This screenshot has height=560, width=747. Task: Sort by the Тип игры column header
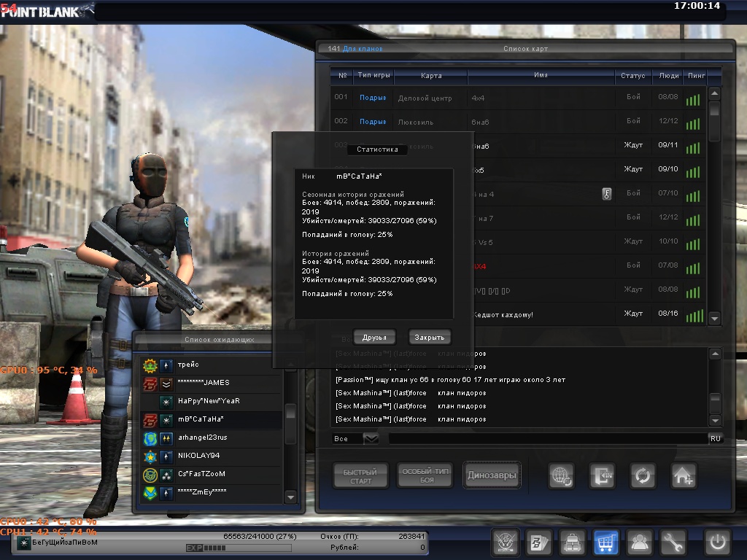[x=374, y=75]
